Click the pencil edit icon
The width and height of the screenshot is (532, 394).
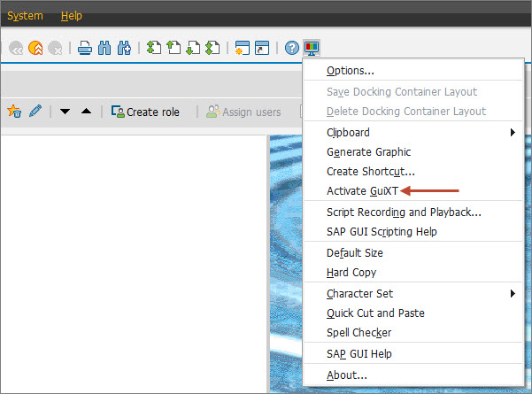pyautogui.click(x=35, y=112)
